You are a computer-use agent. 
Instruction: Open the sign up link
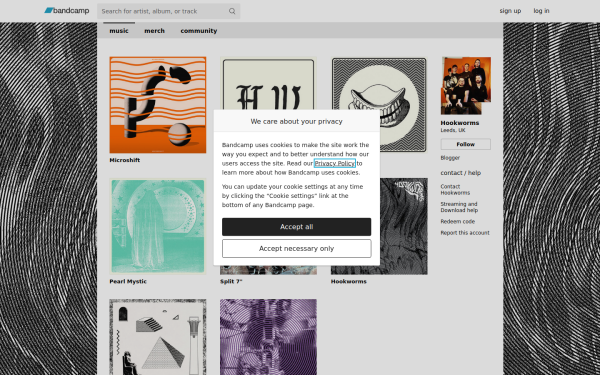[x=510, y=11]
